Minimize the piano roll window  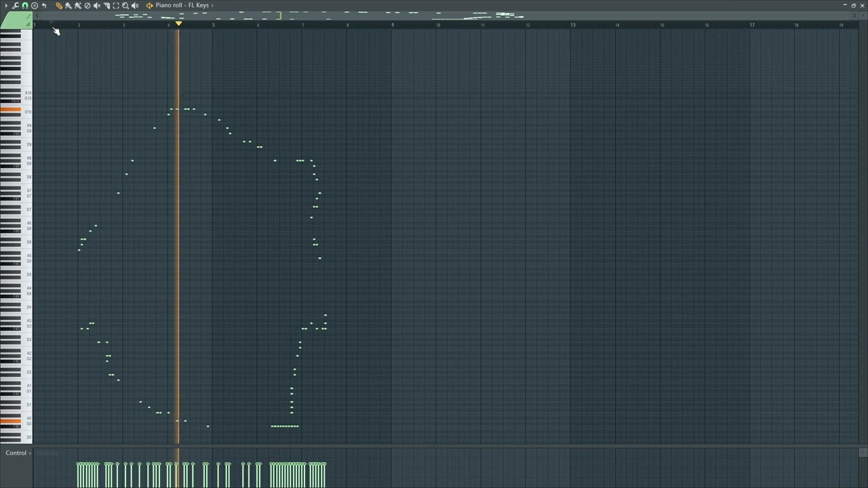[845, 5]
